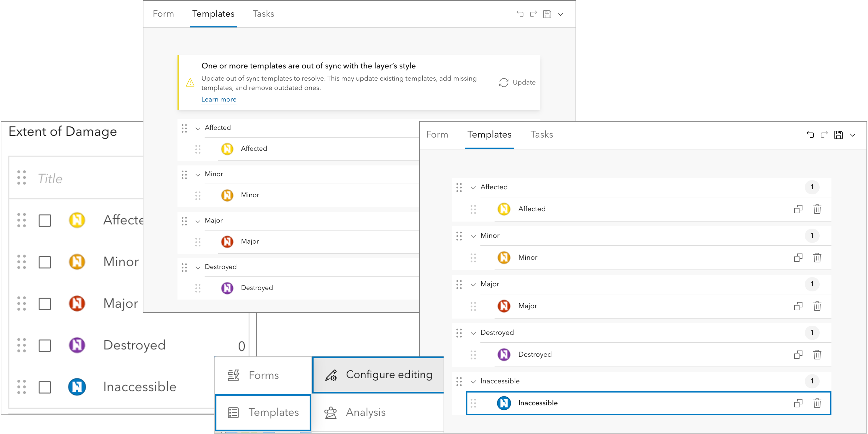Delete the Destroyed template with trash icon

click(818, 354)
